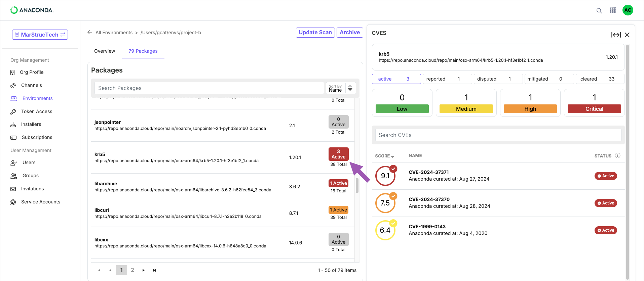
Task: Go to last page of packages
Action: [x=155, y=270]
